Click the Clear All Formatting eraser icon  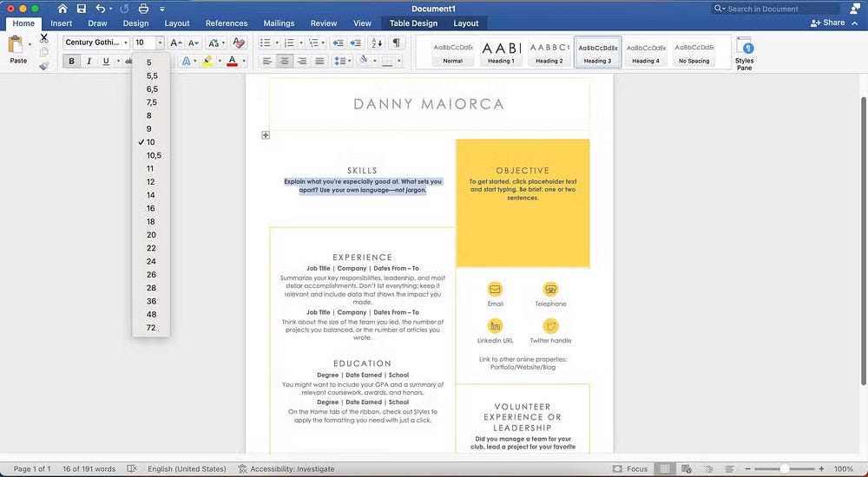239,42
